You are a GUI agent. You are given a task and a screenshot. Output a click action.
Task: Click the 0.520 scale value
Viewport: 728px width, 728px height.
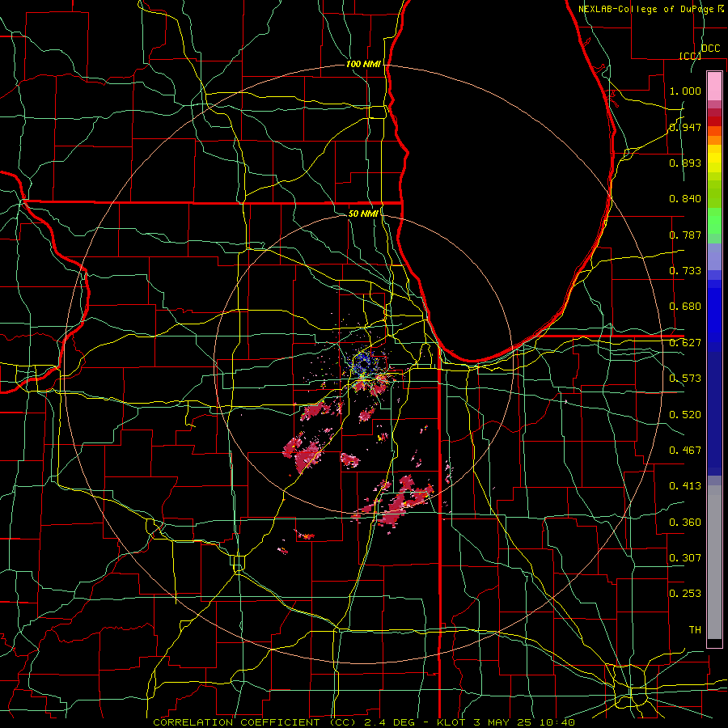685,415
